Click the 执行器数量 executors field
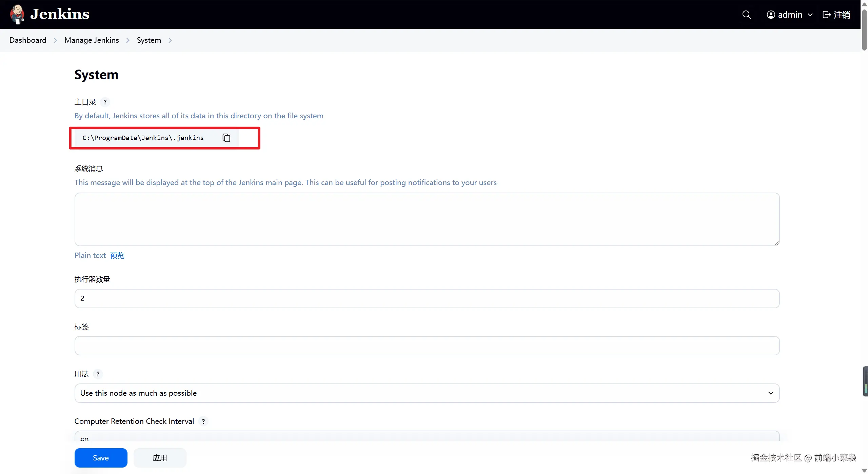This screenshot has height=474, width=868. click(x=427, y=298)
